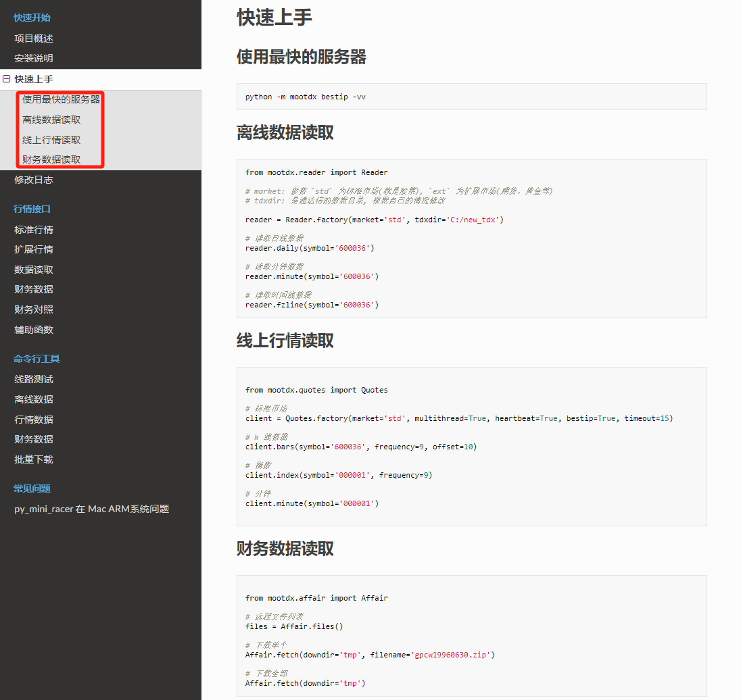Click the line from mootdx.reader import Reader

tap(316, 172)
